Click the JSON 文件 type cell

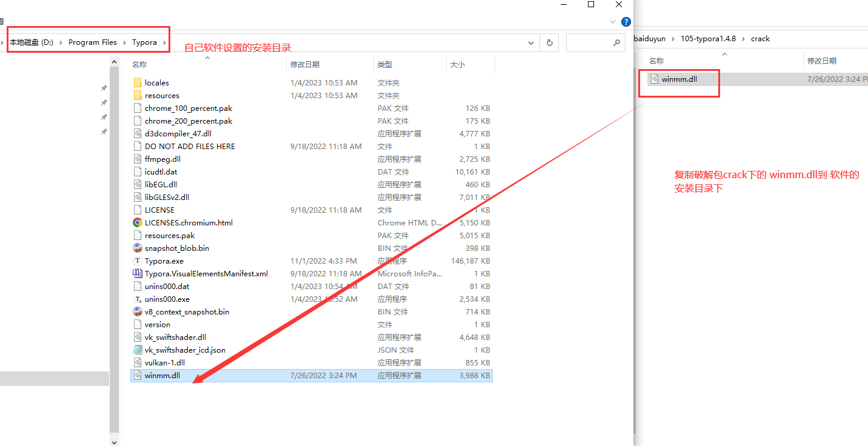click(396, 350)
